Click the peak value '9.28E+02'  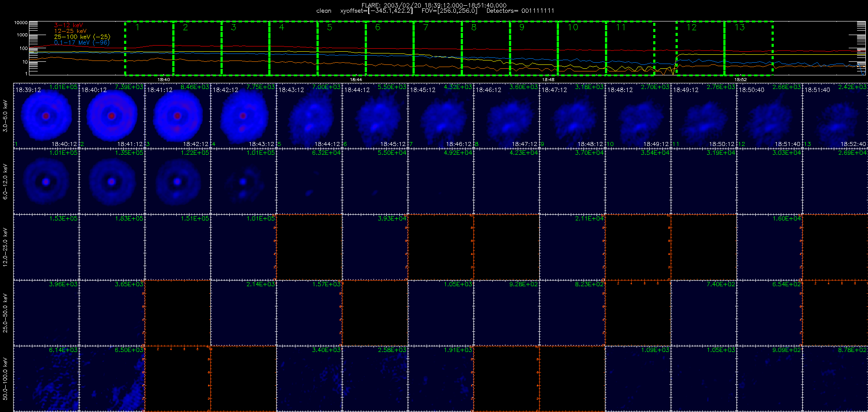click(x=524, y=284)
